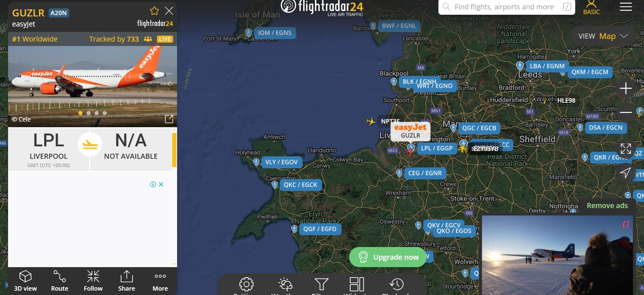The height and width of the screenshot is (295, 644).
Task: Open map settings gear icon
Action: (x=247, y=284)
